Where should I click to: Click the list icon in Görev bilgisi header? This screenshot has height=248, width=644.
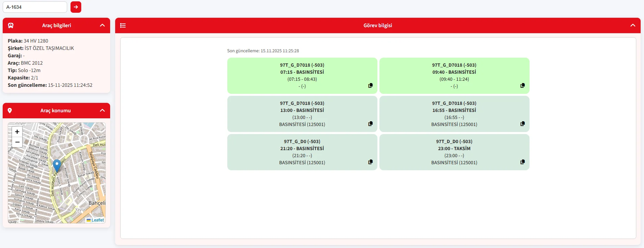[123, 25]
